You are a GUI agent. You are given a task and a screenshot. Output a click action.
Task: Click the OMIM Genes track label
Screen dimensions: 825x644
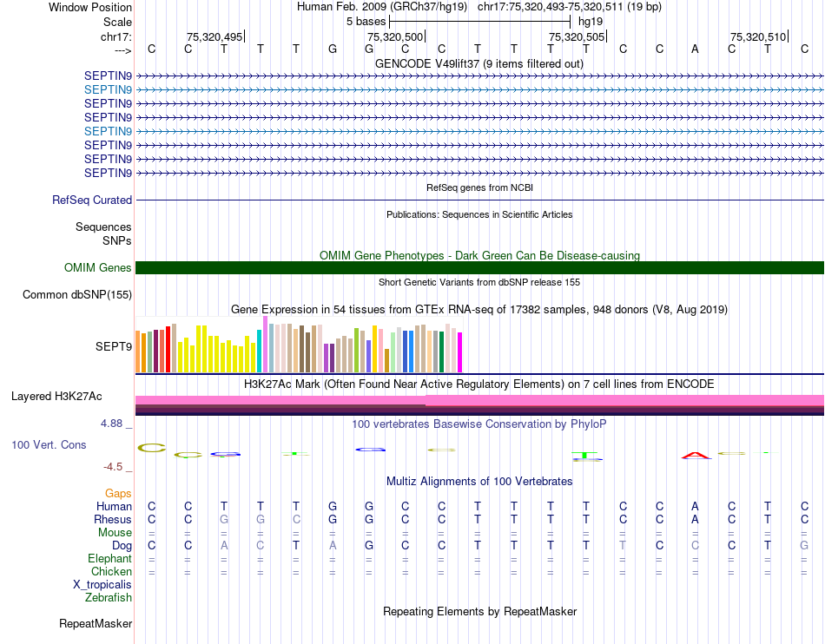[98, 267]
